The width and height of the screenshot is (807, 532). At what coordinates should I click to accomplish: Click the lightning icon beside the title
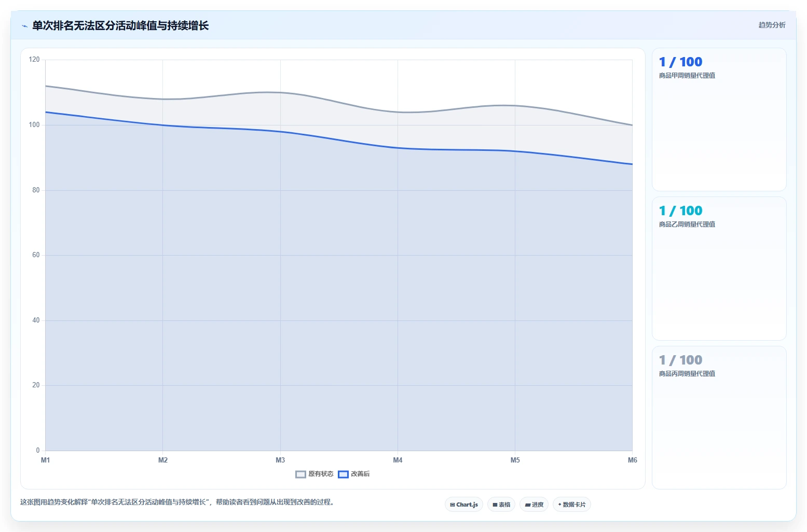pyautogui.click(x=24, y=26)
